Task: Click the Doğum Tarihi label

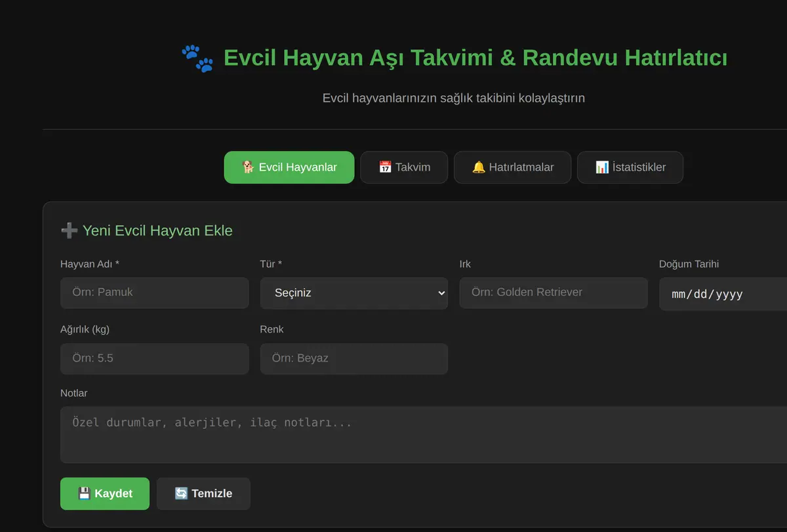Action: click(689, 264)
